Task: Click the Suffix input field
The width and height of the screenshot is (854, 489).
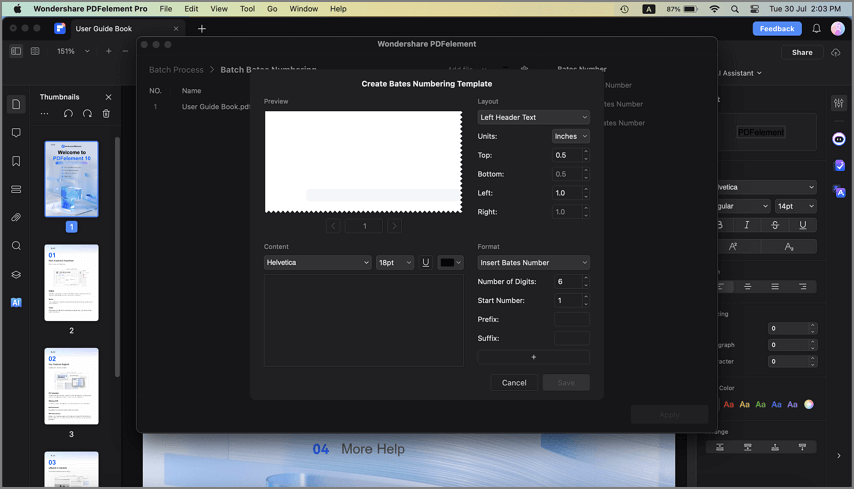Action: coord(571,338)
